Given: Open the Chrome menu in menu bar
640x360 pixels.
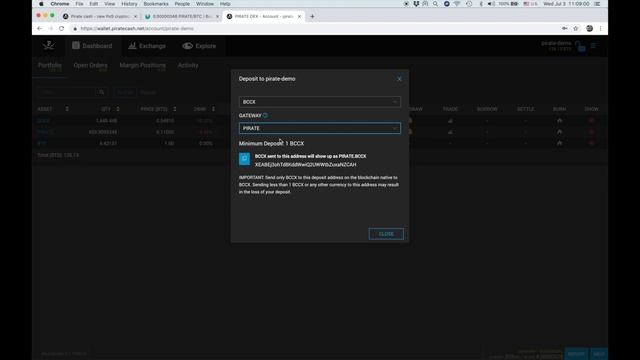Looking at the screenshot, I should coord(60,4).
